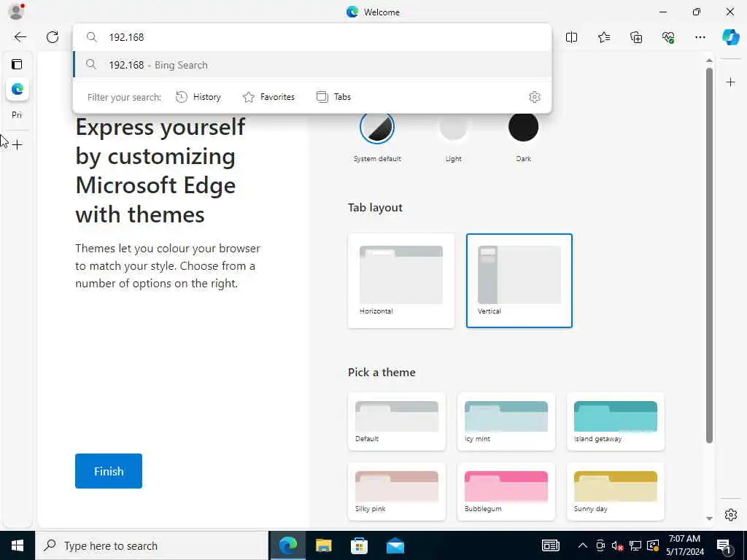Click the page vertical scrollbar thumb
This screenshot has height=560, width=747.
[709, 255]
